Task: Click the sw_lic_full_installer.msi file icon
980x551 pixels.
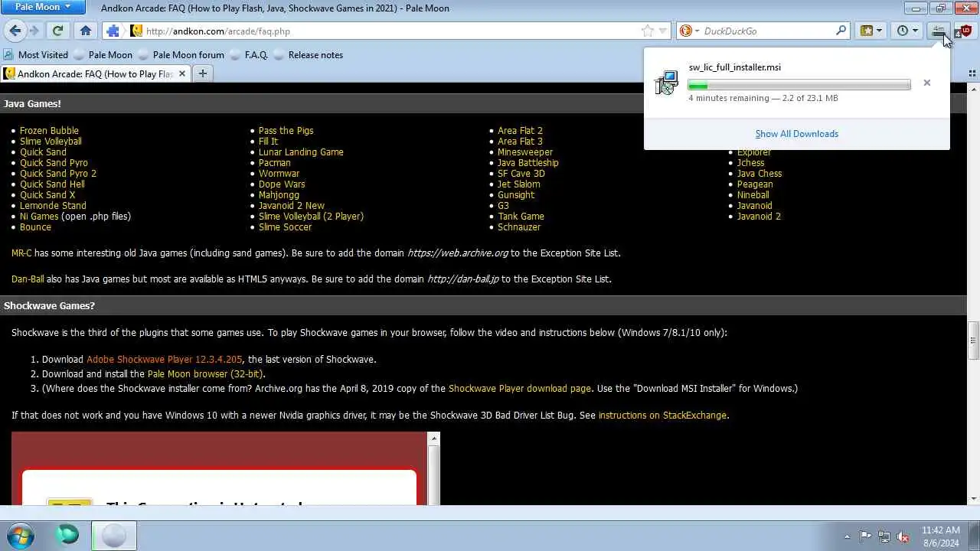Action: click(x=667, y=83)
